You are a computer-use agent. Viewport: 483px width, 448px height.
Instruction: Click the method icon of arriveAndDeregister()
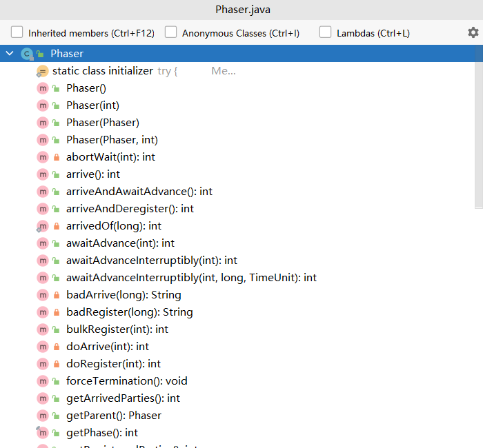[x=43, y=209]
